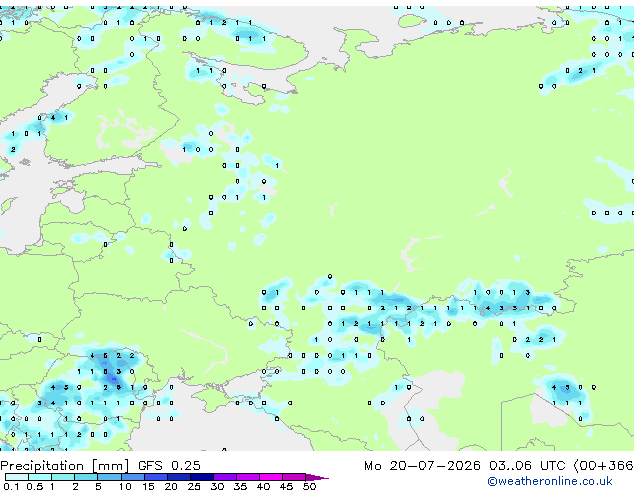634x490 pixels.
Task: Click the "15" legend scale label
Action: (x=148, y=486)
